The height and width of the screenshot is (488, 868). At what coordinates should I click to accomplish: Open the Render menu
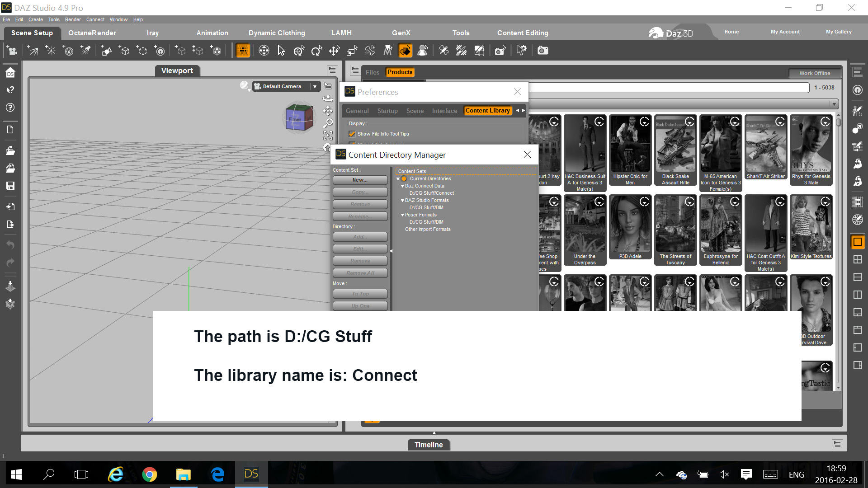[72, 19]
